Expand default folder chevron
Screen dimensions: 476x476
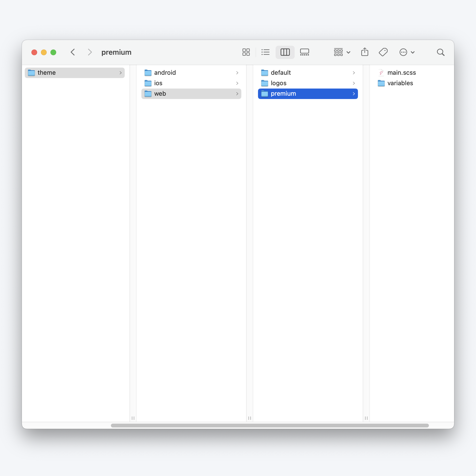pos(354,73)
